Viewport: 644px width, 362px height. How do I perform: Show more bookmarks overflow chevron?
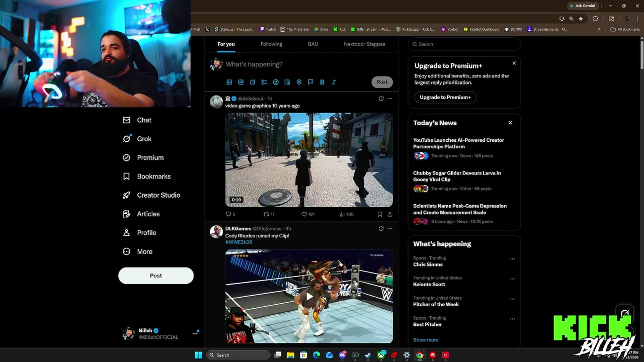click(x=599, y=29)
